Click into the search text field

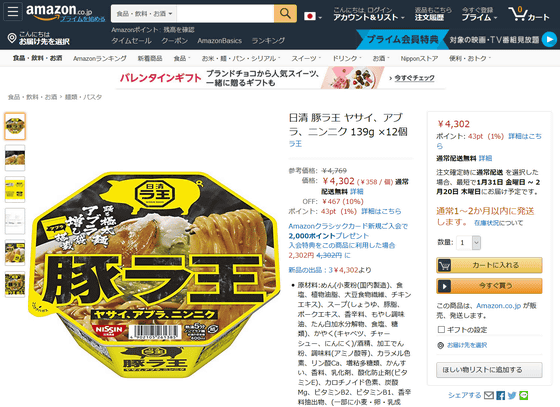click(225, 14)
